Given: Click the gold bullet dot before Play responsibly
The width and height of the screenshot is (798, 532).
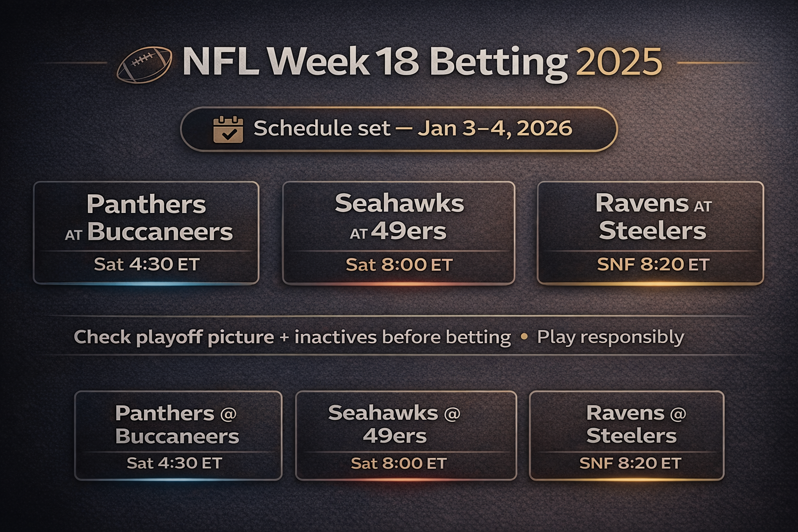Looking at the screenshot, I should click(524, 337).
